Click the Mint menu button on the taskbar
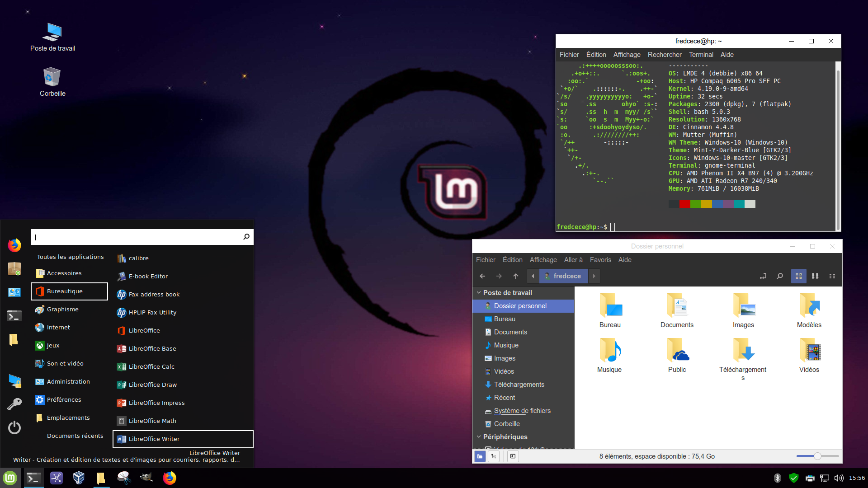 [10, 478]
